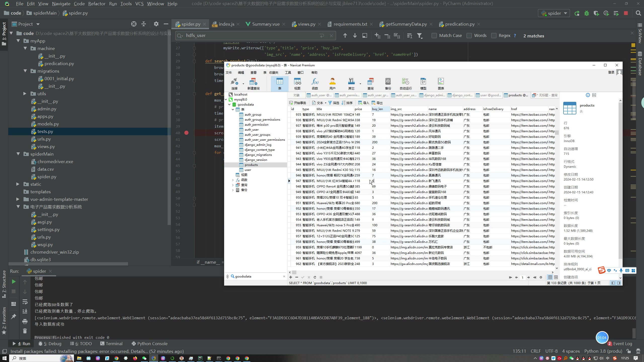Image resolution: width=644 pixels, height=362 pixels.
Task: Collapse the goodsdata database node in Navicat
Action: tap(229, 105)
